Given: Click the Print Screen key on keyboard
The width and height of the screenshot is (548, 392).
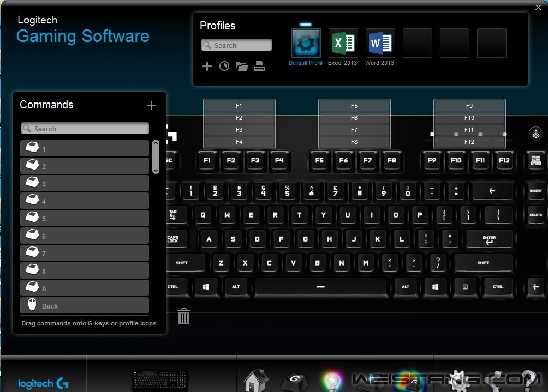Looking at the screenshot, I should [536, 161].
